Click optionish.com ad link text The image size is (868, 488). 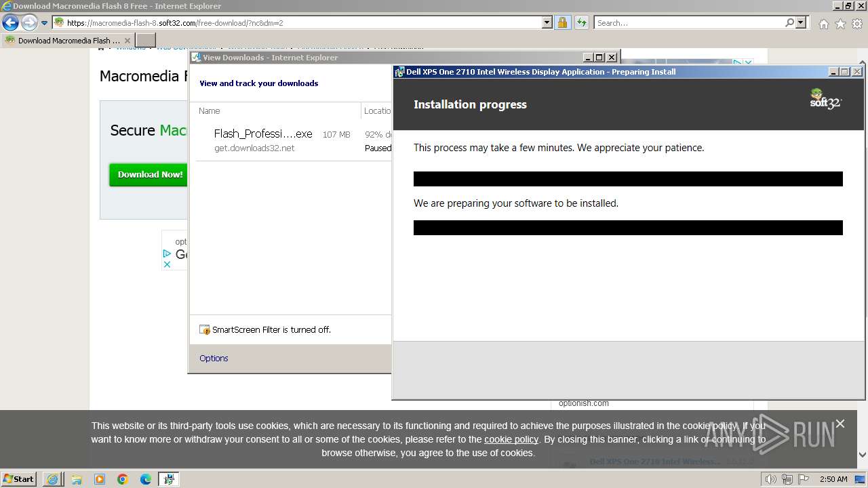tap(583, 403)
